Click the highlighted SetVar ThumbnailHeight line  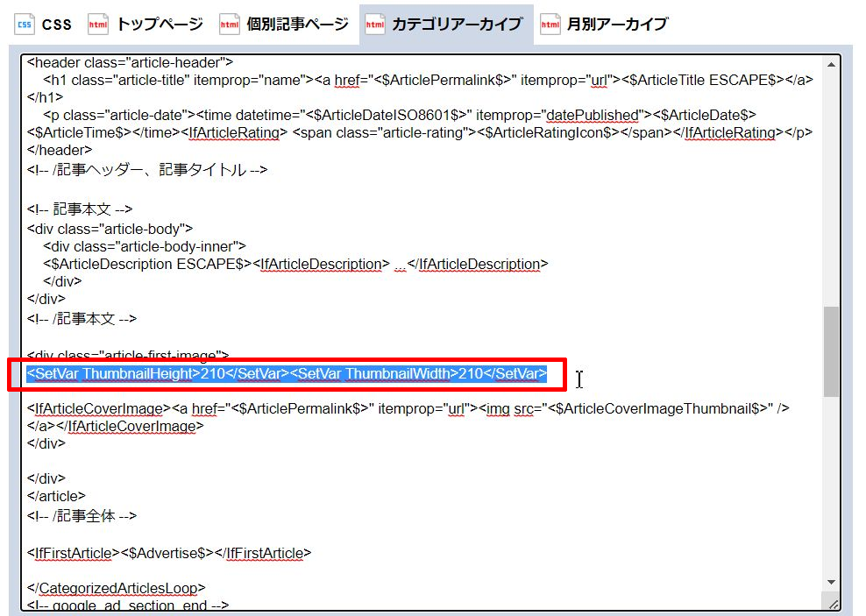click(x=287, y=373)
